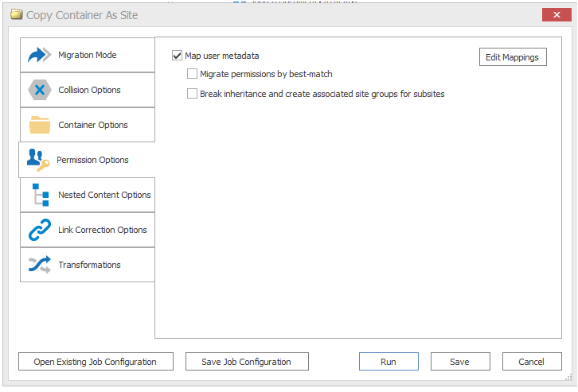
Task: Click the Save Job Configuration button
Action: tap(246, 362)
